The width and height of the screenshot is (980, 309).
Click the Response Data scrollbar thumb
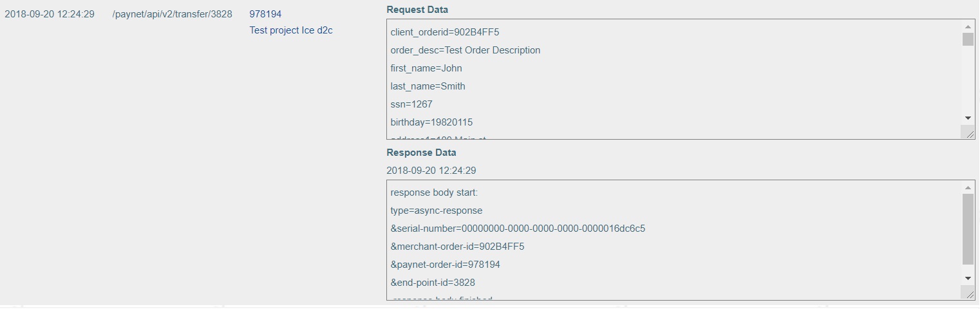tap(968, 229)
